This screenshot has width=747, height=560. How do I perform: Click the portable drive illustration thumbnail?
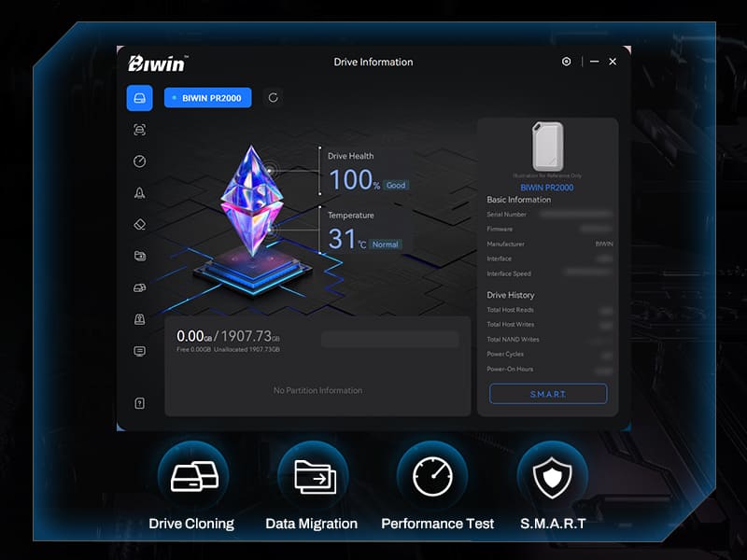[x=547, y=147]
